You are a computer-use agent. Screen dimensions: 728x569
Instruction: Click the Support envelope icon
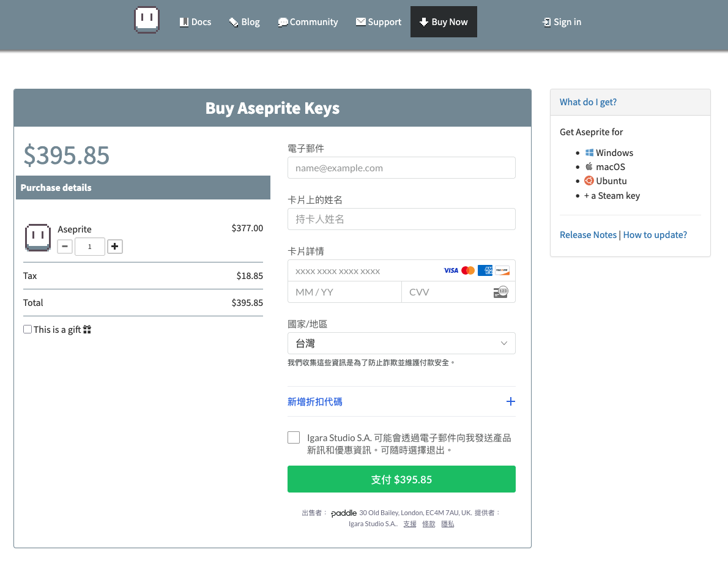coord(360,22)
